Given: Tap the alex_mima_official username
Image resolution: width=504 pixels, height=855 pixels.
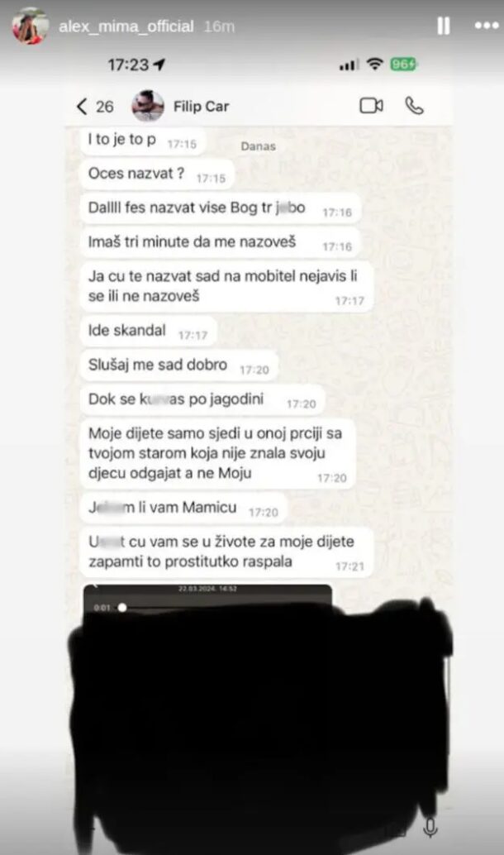Looking at the screenshot, I should point(126,26).
